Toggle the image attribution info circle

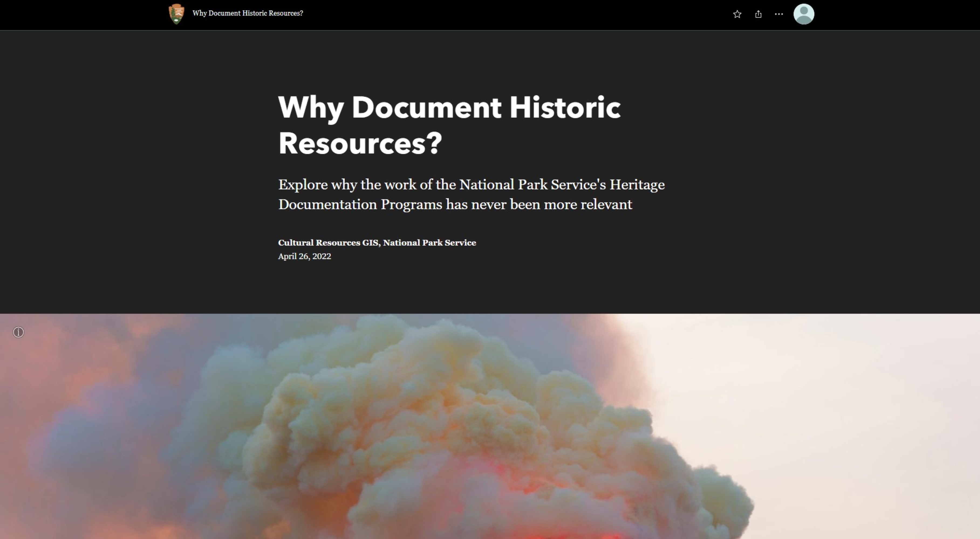click(18, 332)
